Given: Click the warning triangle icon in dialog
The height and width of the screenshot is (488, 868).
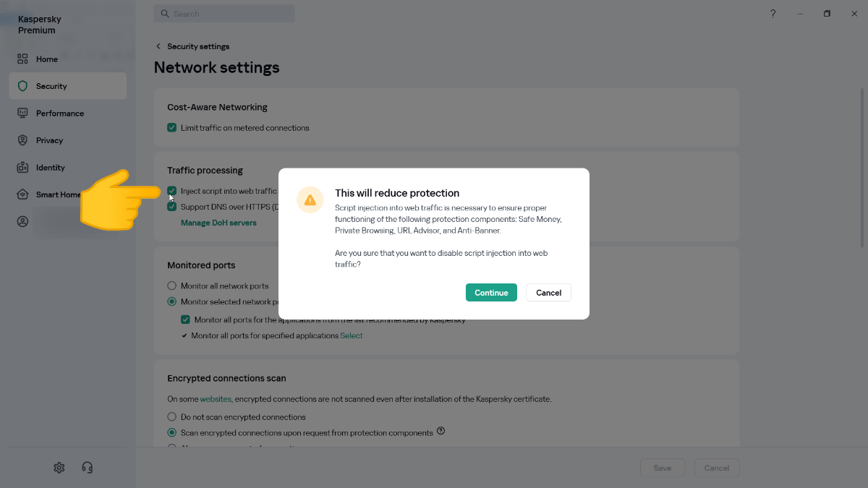Looking at the screenshot, I should 310,200.
